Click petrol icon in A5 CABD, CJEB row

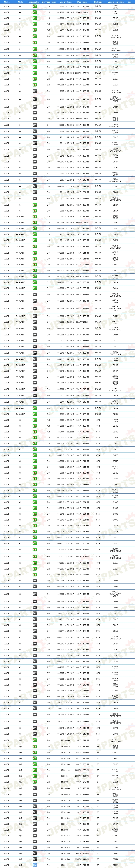[35, 420]
